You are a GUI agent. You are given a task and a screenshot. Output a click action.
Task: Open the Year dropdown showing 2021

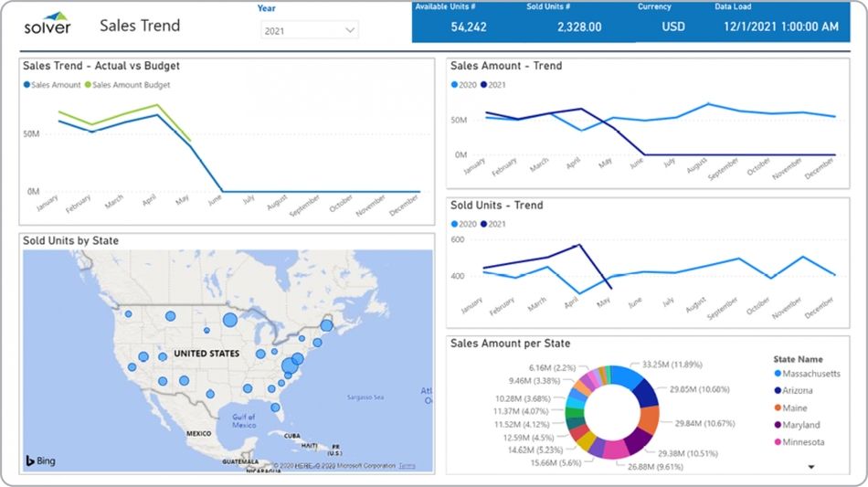pos(309,31)
